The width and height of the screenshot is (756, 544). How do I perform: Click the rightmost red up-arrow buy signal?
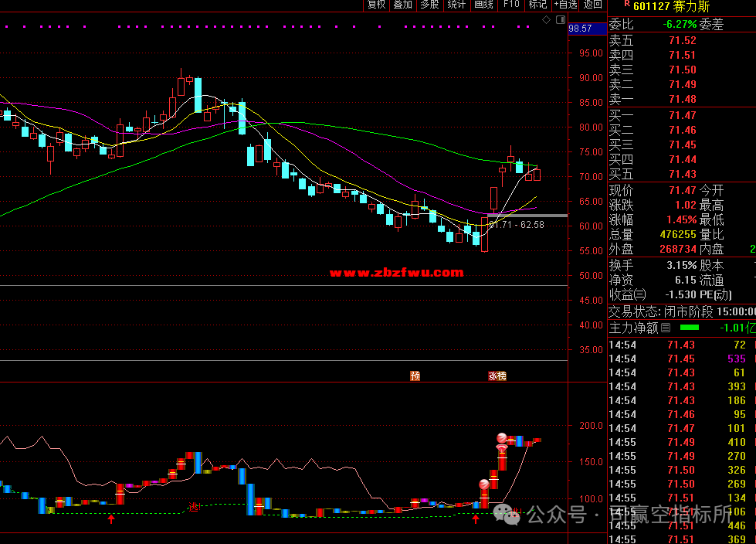(476, 519)
